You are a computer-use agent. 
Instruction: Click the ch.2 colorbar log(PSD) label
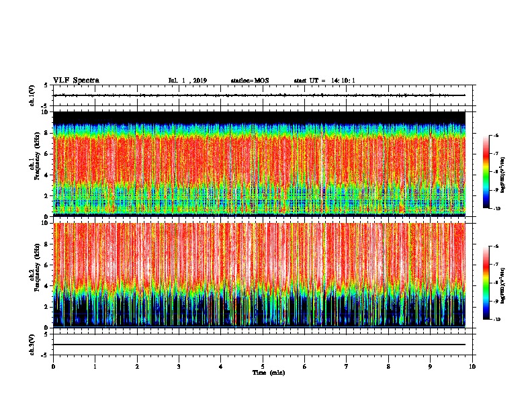pos(503,285)
